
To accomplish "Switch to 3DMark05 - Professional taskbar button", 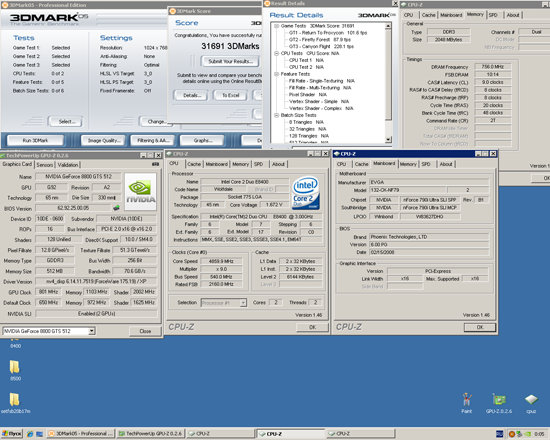I will click(81, 434).
